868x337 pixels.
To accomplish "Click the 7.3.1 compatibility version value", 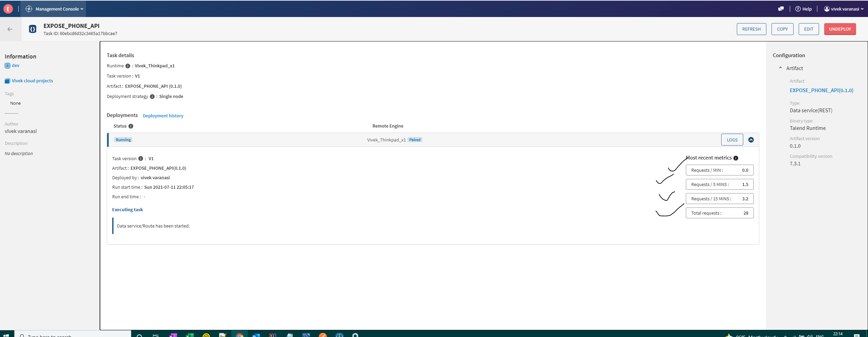I will coord(795,164).
